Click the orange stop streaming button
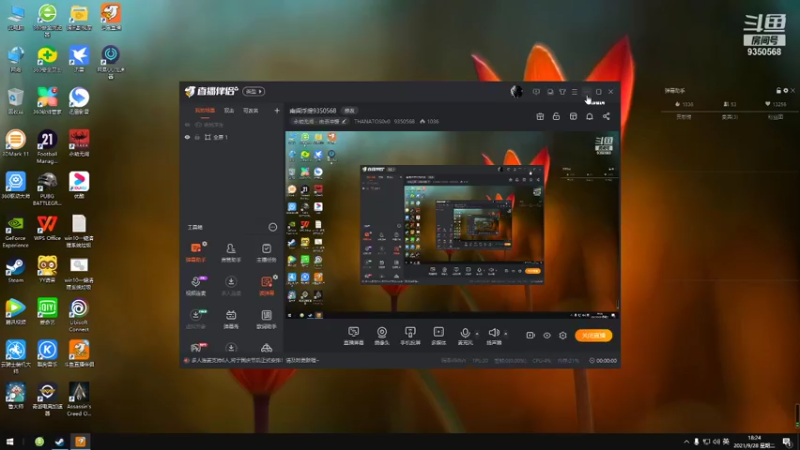 click(593, 336)
